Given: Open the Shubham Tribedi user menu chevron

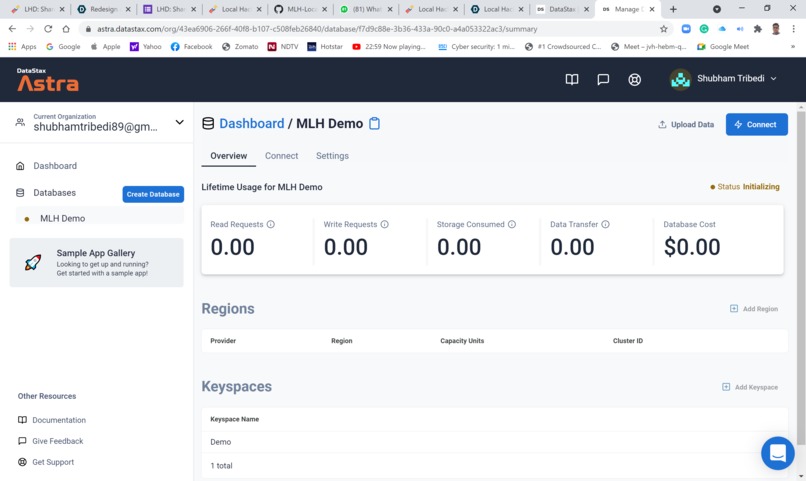Looking at the screenshot, I should pyautogui.click(x=774, y=79).
